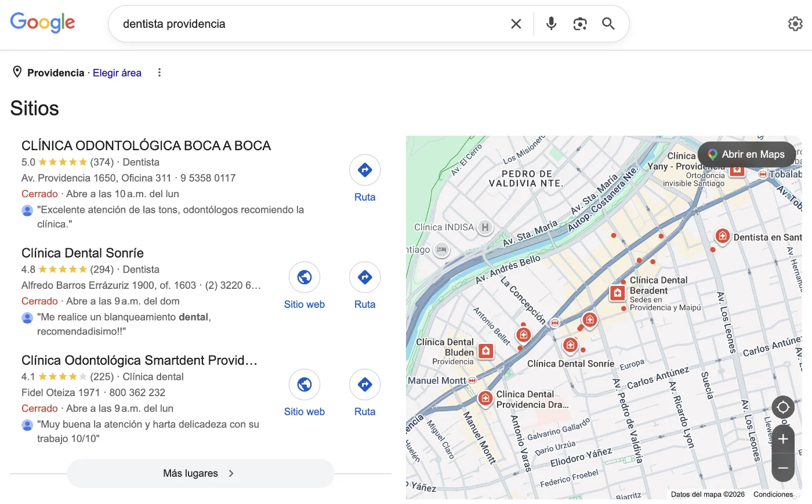This screenshot has width=812, height=504.
Task: Select the Dentista en Sant map pin
Action: pos(722,236)
